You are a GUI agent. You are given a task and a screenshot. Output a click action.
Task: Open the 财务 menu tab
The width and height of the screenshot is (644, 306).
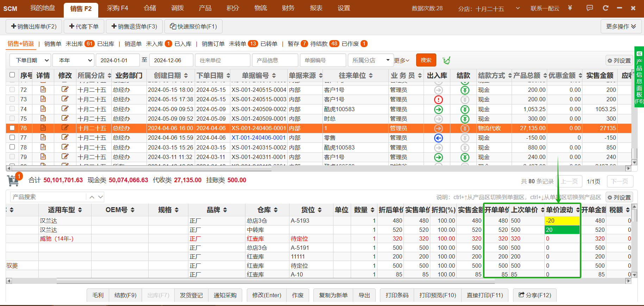288,8
